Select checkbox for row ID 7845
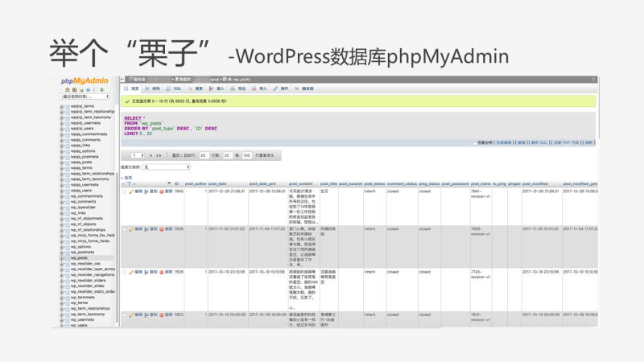 pyautogui.click(x=125, y=191)
